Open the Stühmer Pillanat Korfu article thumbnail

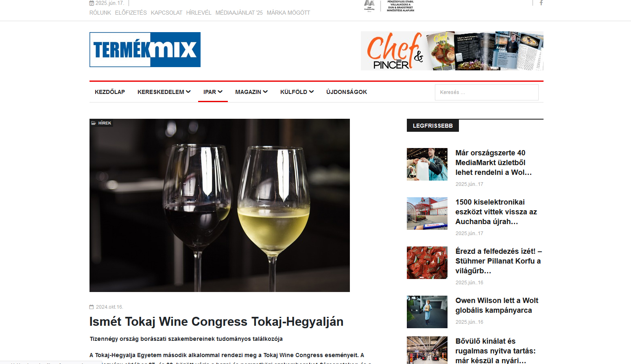click(x=427, y=263)
